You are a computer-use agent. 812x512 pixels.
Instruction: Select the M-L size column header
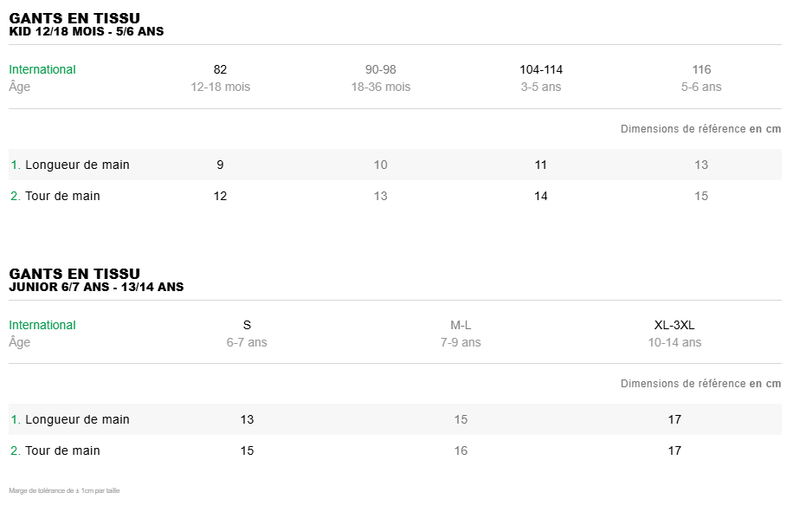(461, 325)
